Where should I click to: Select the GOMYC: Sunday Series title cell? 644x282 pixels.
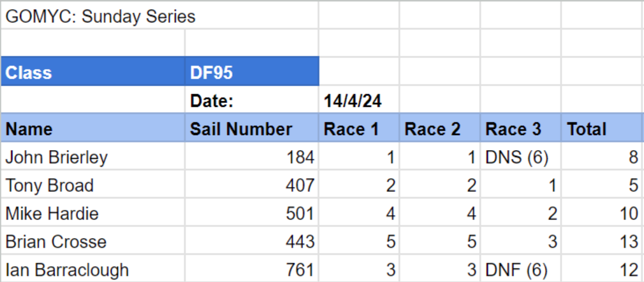[100, 16]
